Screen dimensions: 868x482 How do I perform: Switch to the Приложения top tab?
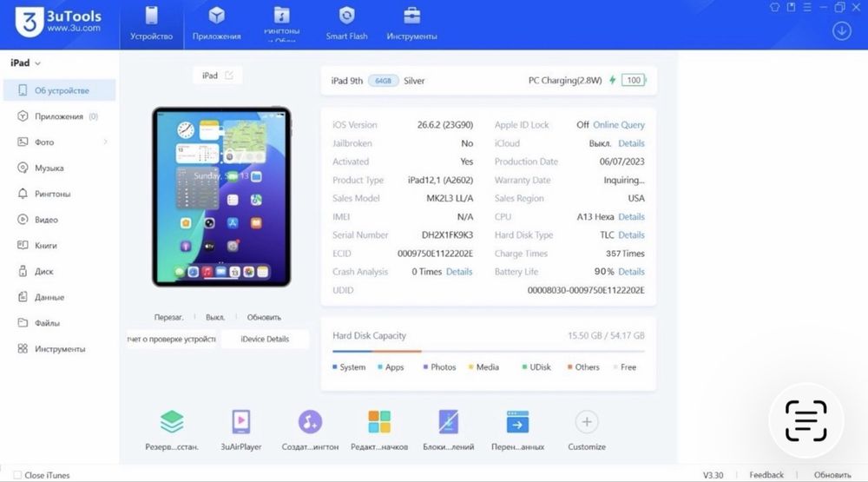coord(216,24)
